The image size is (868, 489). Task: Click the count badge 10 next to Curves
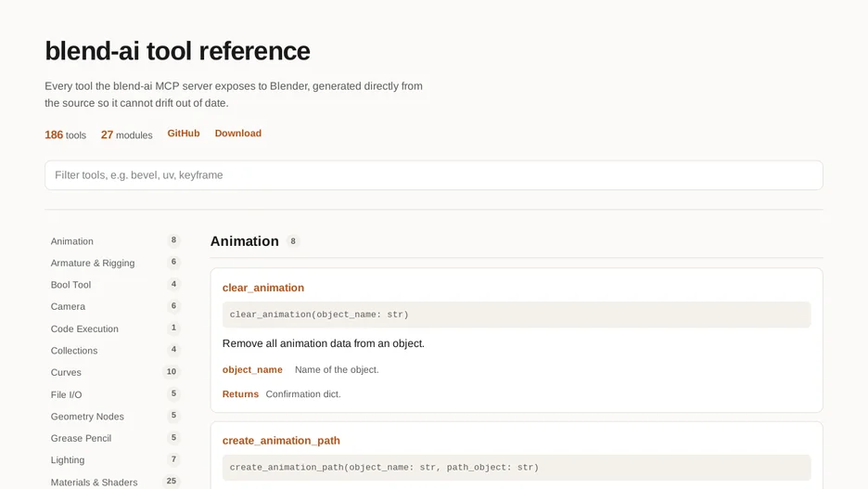coord(172,371)
